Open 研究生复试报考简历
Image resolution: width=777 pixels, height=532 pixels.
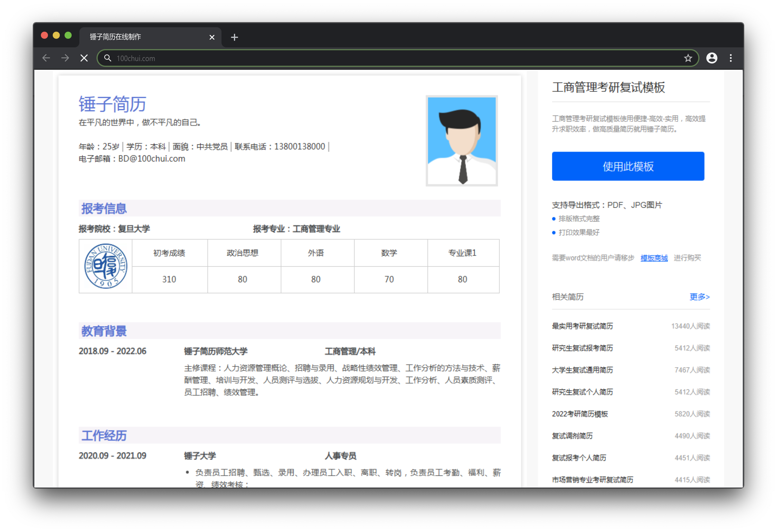pos(582,348)
